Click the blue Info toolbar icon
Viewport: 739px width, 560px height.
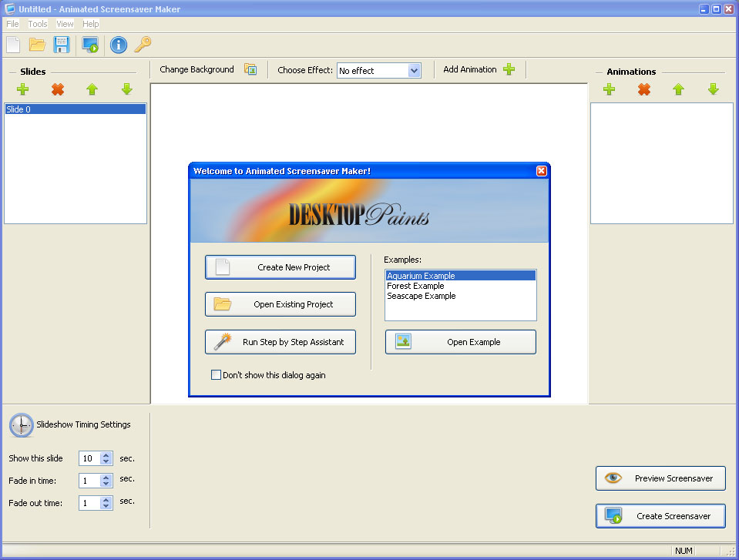[119, 45]
